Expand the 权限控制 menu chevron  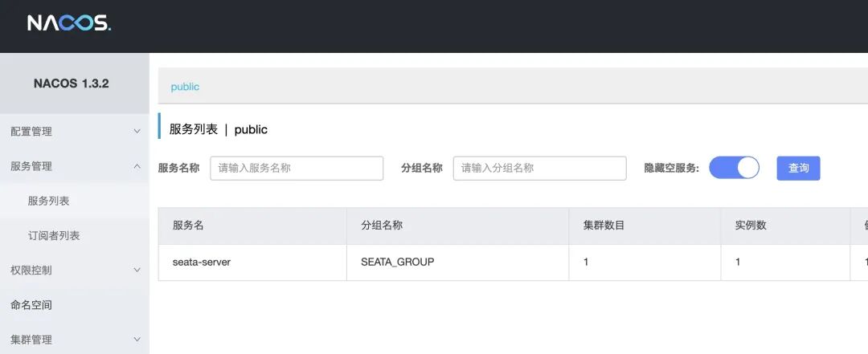pyautogui.click(x=137, y=271)
